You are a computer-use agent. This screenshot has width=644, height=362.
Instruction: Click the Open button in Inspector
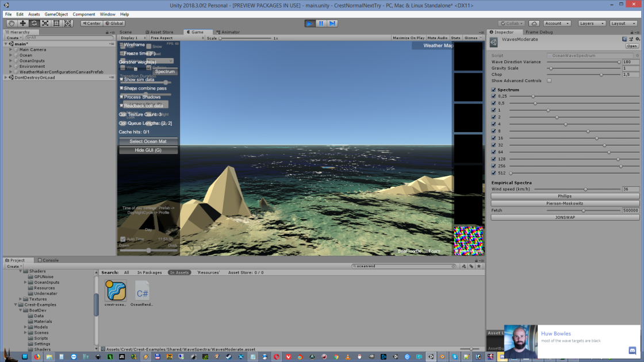pyautogui.click(x=632, y=46)
